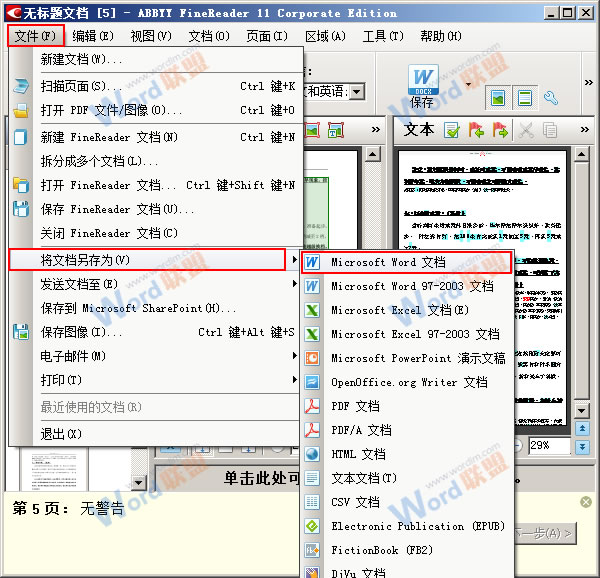Click the large DOCX 保存 button
This screenshot has width=600, height=578.
coord(422,86)
